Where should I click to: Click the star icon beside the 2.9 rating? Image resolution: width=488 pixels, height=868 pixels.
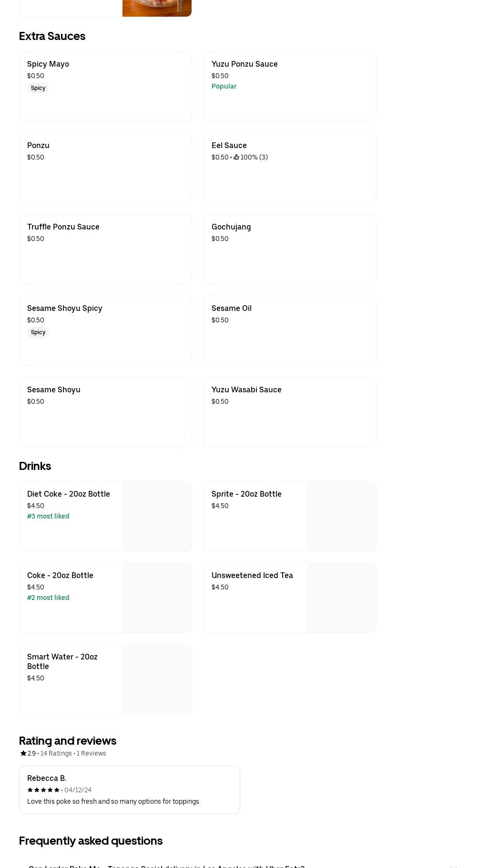click(23, 753)
